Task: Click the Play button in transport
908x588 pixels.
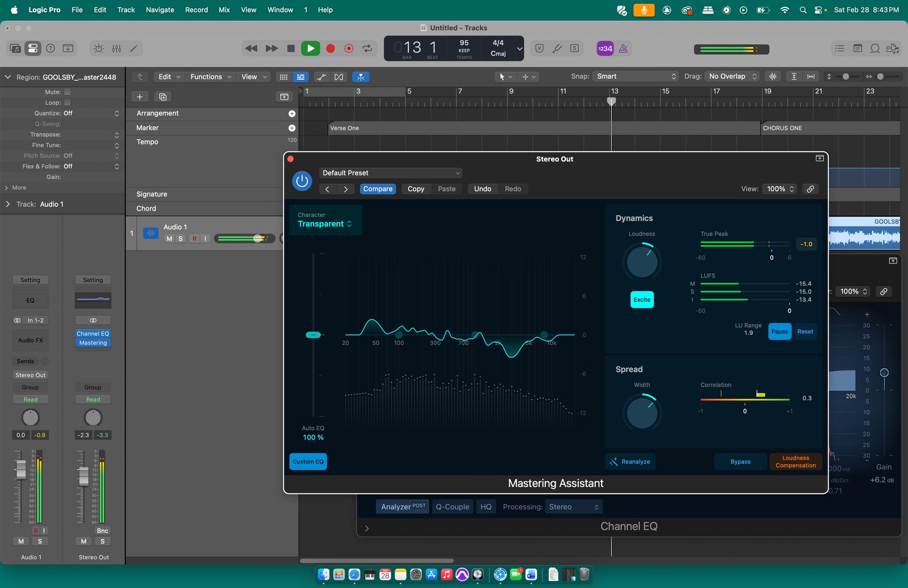Action: tap(310, 49)
